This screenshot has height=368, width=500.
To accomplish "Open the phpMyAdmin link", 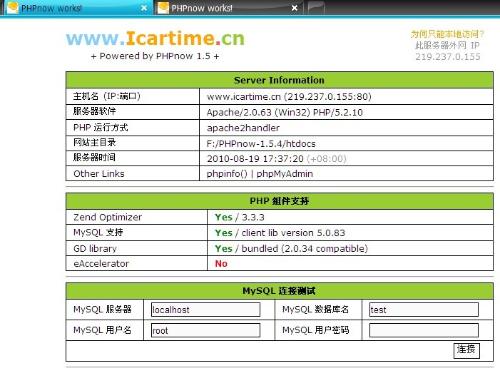I will point(285,174).
